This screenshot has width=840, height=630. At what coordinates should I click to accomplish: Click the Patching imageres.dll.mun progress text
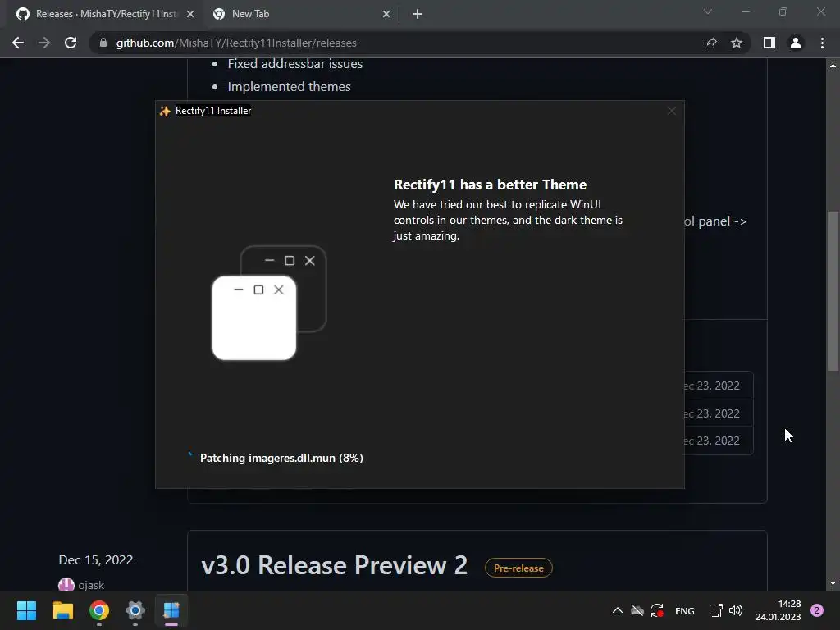[x=281, y=458]
